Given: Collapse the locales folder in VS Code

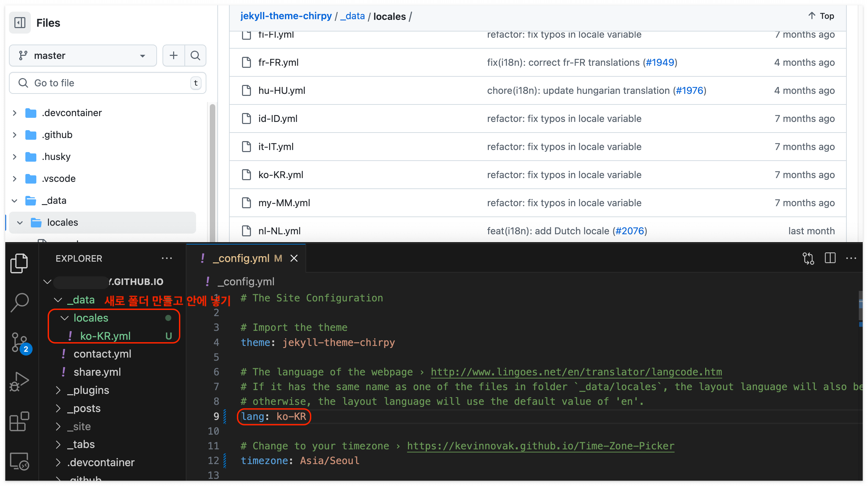Looking at the screenshot, I should [x=64, y=318].
